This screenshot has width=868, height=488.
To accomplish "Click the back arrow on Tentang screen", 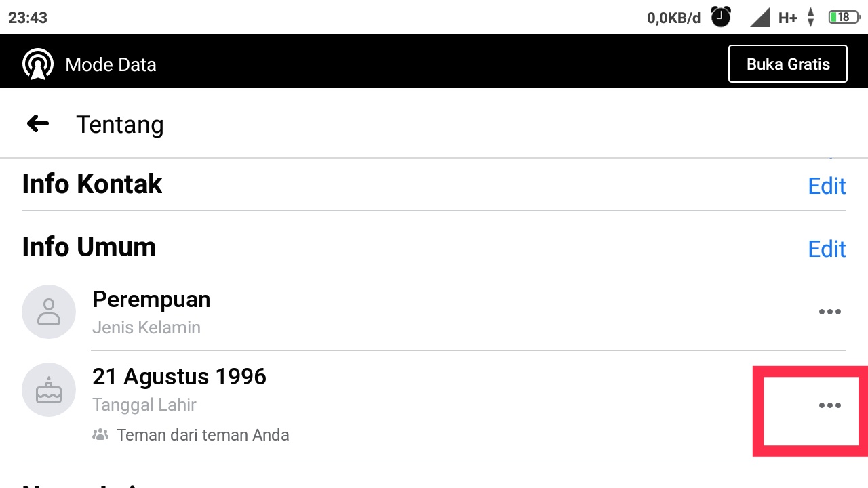I will [x=37, y=123].
